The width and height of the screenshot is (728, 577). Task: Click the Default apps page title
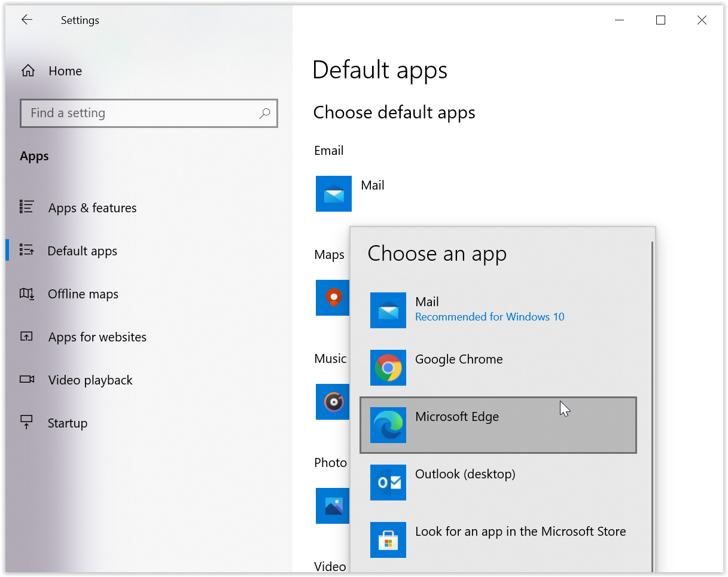tap(380, 71)
